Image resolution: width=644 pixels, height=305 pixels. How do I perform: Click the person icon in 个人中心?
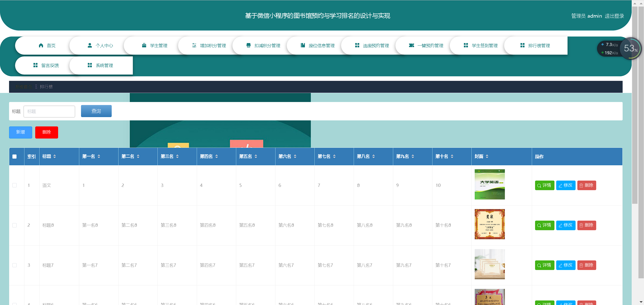[90, 45]
